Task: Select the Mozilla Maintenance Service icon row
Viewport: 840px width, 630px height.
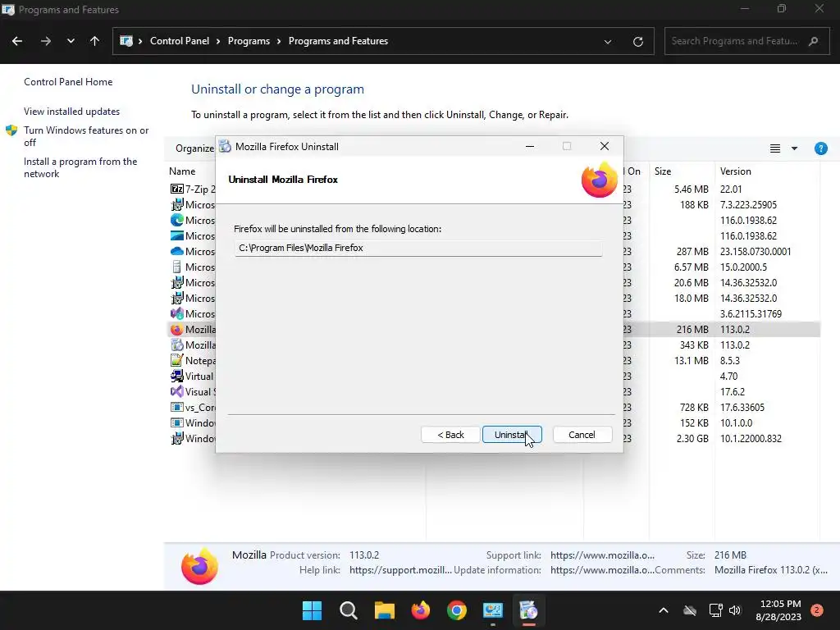Action: coord(177,345)
